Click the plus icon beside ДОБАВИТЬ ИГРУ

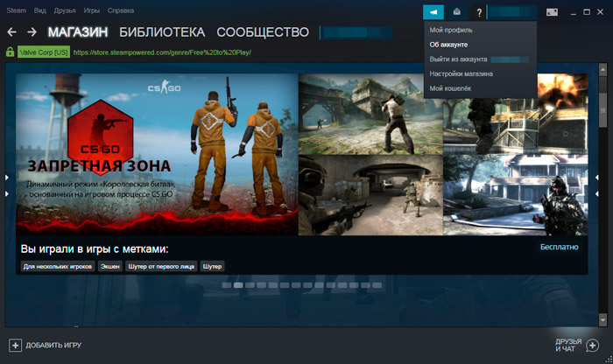pyautogui.click(x=15, y=346)
